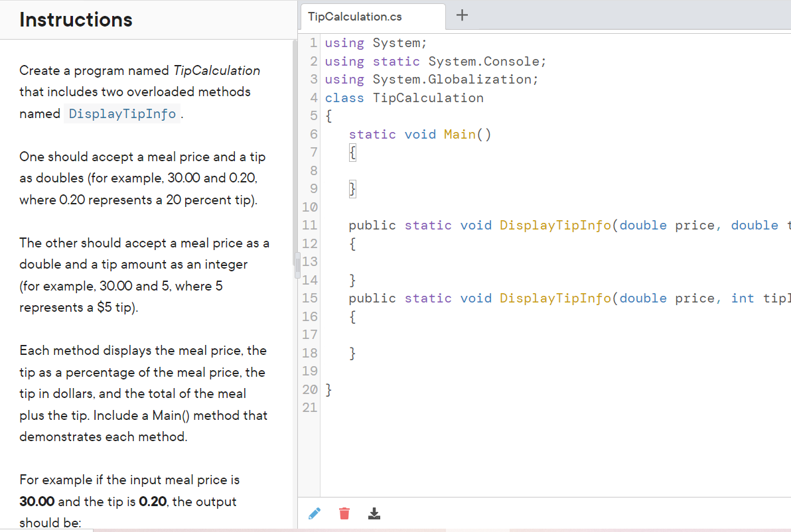The height and width of the screenshot is (532, 791).
Task: Click the DisplayTipInfo code term in instructions
Action: pyautogui.click(x=122, y=114)
